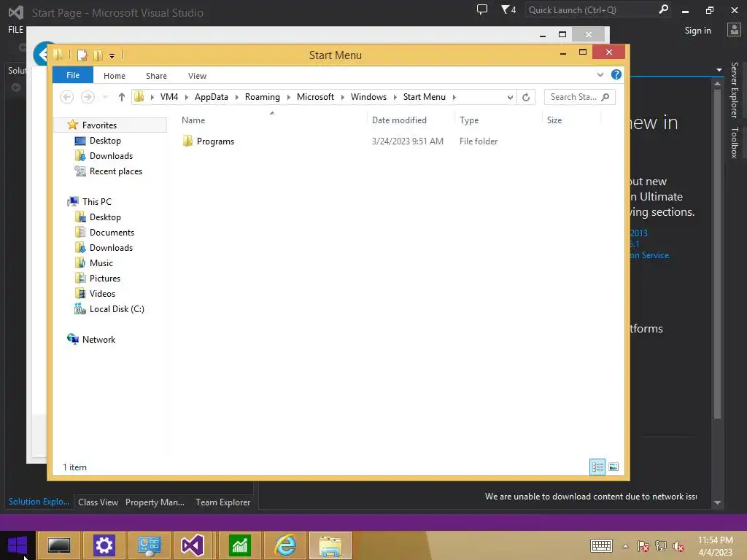
Task: Open the Windows Start button
Action: coord(18,545)
